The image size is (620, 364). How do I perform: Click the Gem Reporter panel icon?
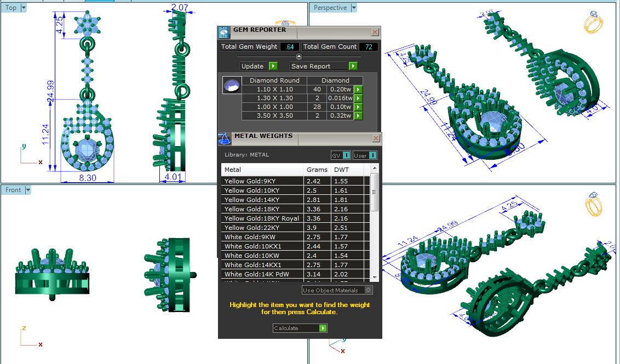click(223, 32)
